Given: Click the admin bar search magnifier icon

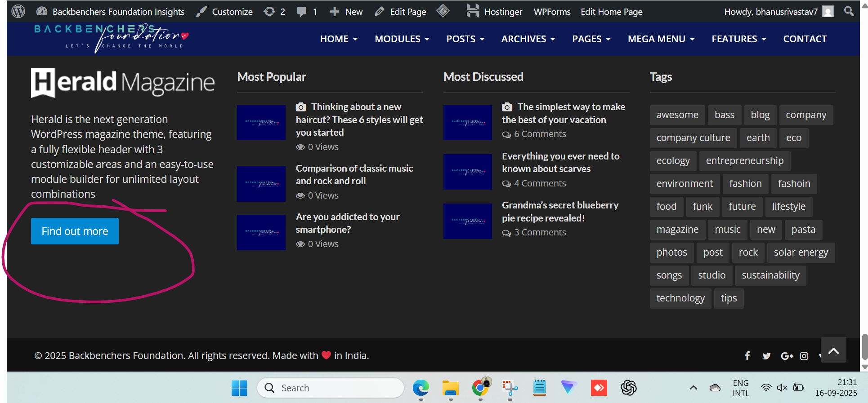Looking at the screenshot, I should (x=849, y=11).
